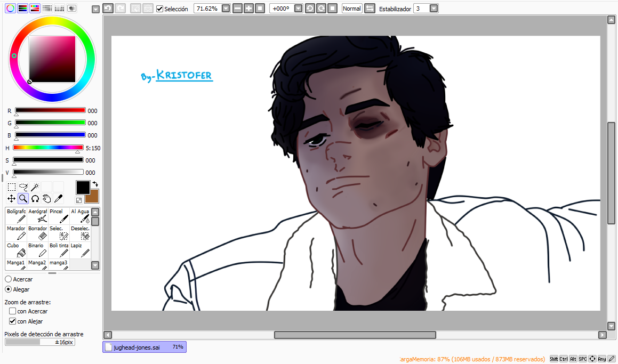Toggle the Alt modifier key indicator
This screenshot has width=618, height=364.
pyautogui.click(x=573, y=359)
